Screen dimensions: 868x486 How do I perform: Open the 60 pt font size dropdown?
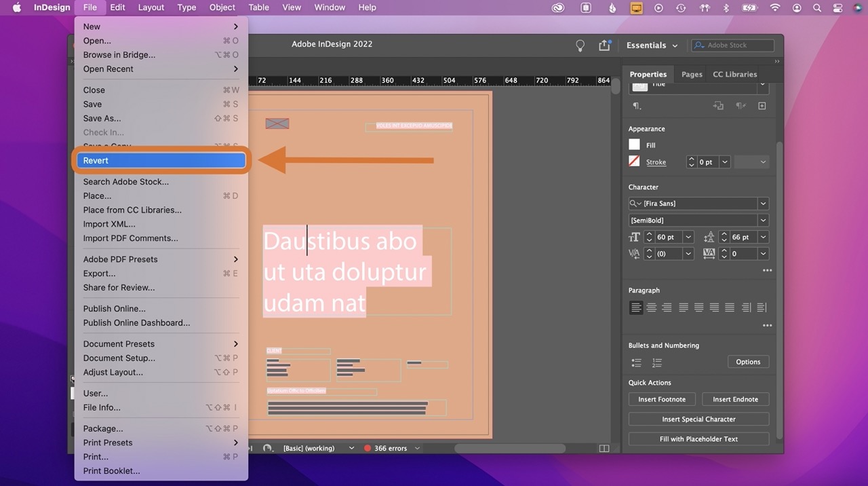coord(688,237)
